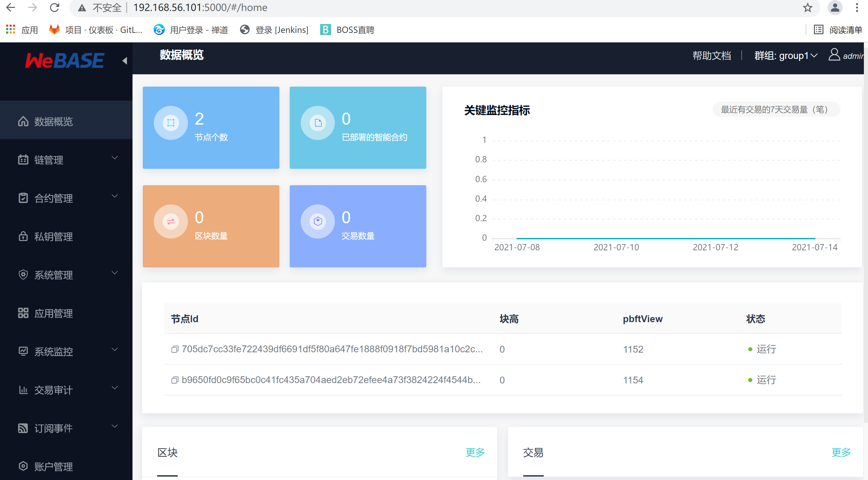Image resolution: width=868 pixels, height=480 pixels.
Task: Collapse the sidebar with the arrow
Action: [x=125, y=60]
